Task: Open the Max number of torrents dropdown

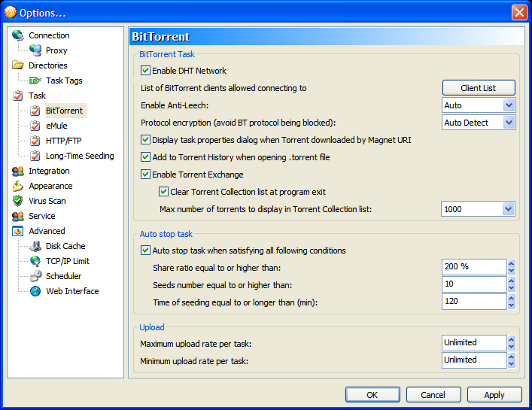Action: click(508, 209)
